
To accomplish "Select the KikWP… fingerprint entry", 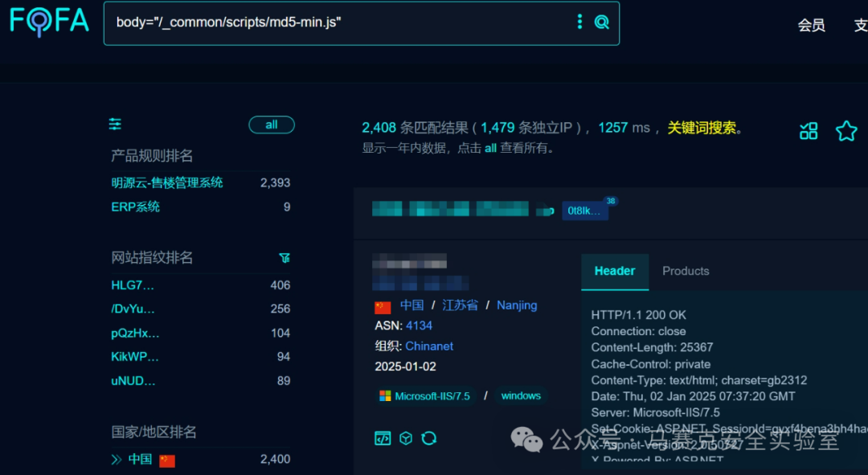I will 134,357.
